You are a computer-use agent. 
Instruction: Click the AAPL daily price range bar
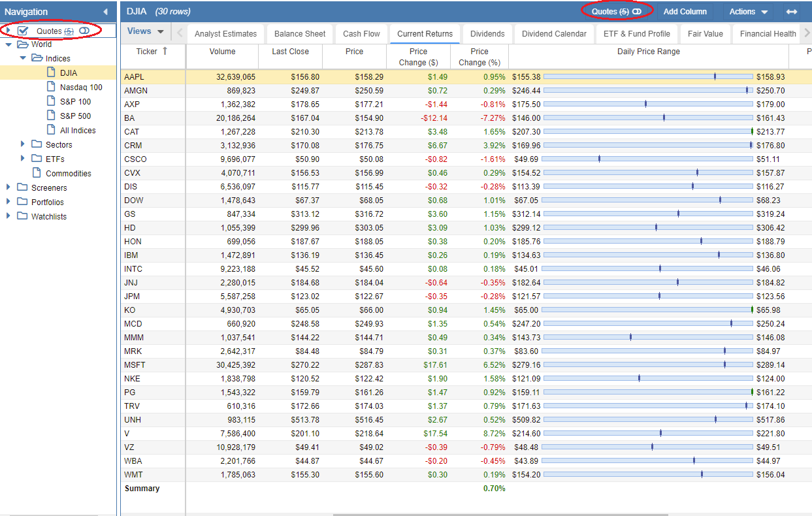(649, 76)
